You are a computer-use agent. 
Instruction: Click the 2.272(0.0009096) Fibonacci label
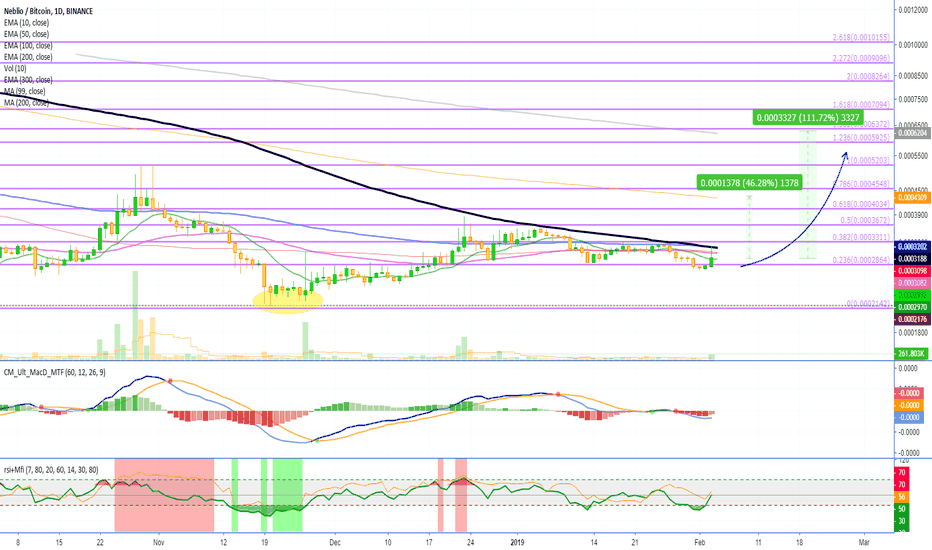point(861,58)
